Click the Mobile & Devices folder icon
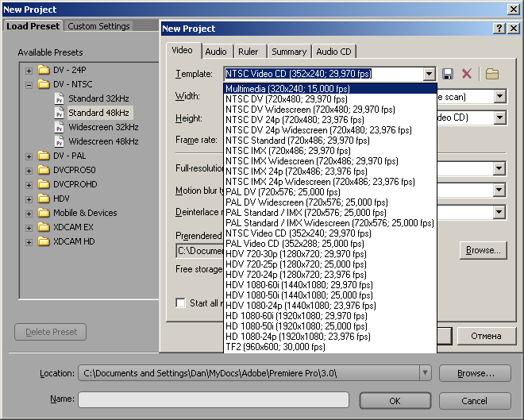 pyautogui.click(x=44, y=213)
